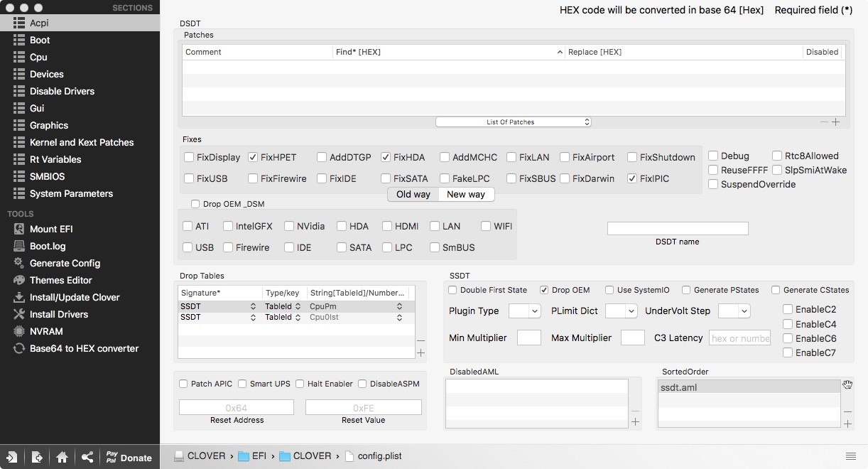Toggle the Drop OEM checkbox in SSDT
The height and width of the screenshot is (469, 868).
coord(544,290)
